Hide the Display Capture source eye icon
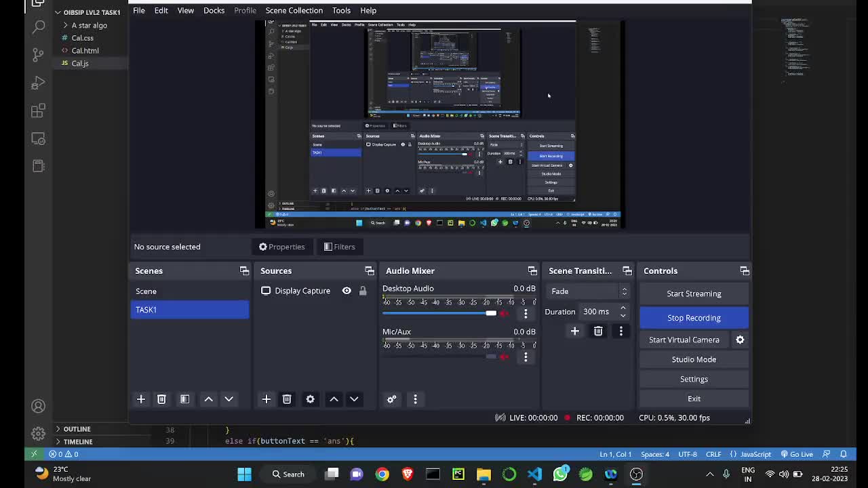 [347, 291]
